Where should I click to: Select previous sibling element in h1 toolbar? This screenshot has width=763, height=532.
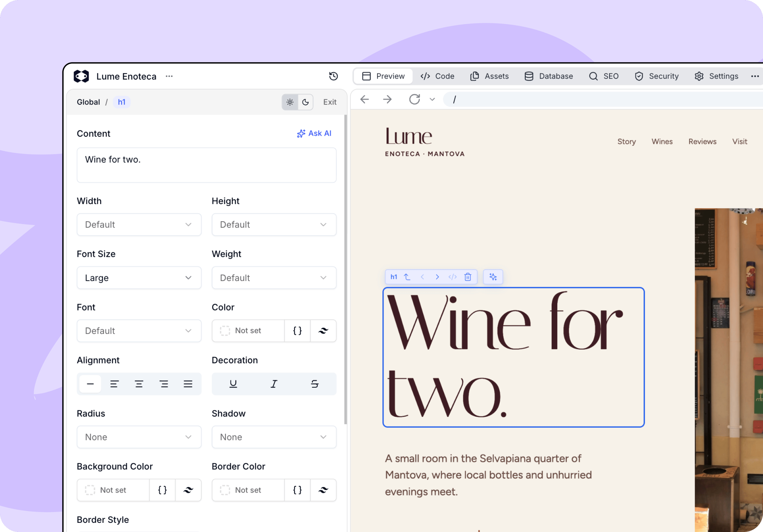coord(423,277)
